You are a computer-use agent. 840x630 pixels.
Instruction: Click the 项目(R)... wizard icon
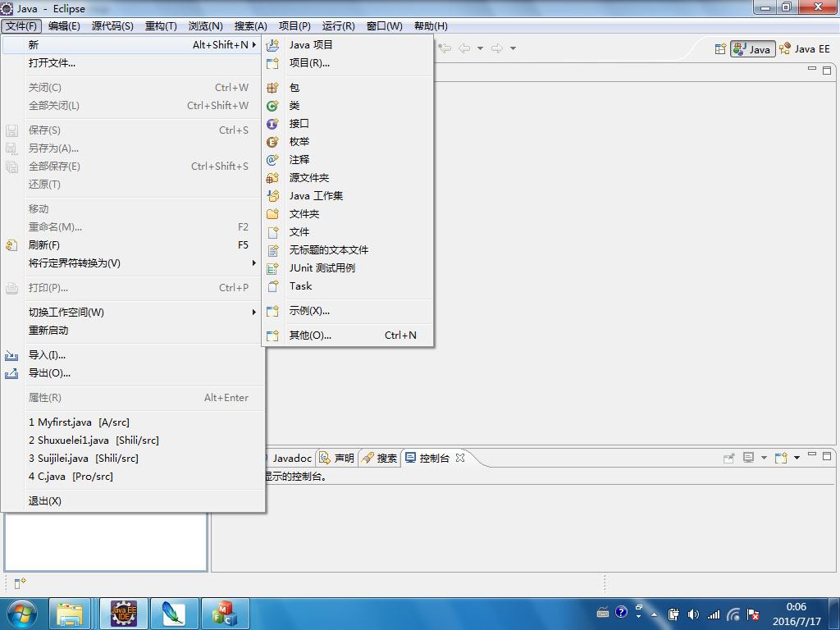tap(272, 63)
